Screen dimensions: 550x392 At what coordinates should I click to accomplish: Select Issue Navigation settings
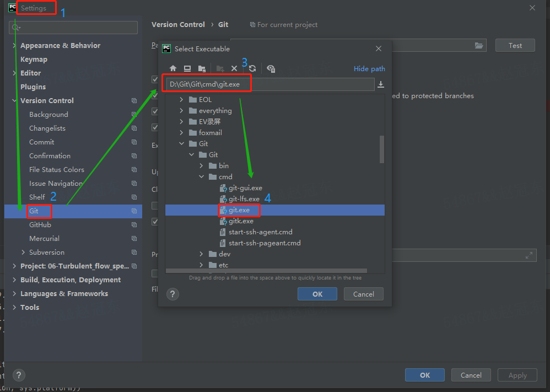tap(56, 184)
